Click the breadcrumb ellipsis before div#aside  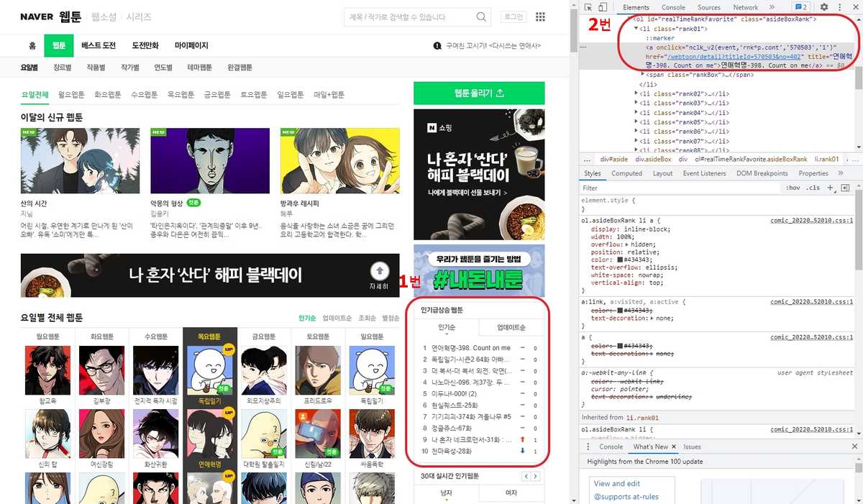[588, 159]
